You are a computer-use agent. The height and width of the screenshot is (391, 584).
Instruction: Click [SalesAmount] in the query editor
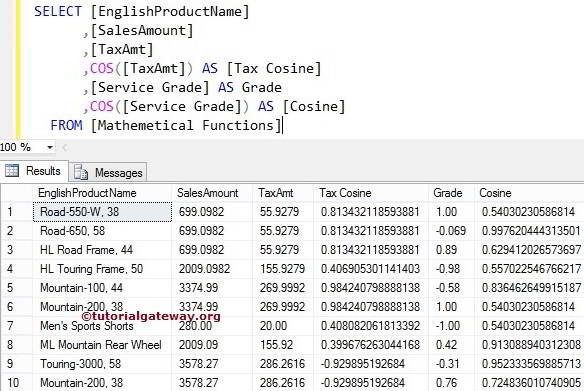coord(142,31)
